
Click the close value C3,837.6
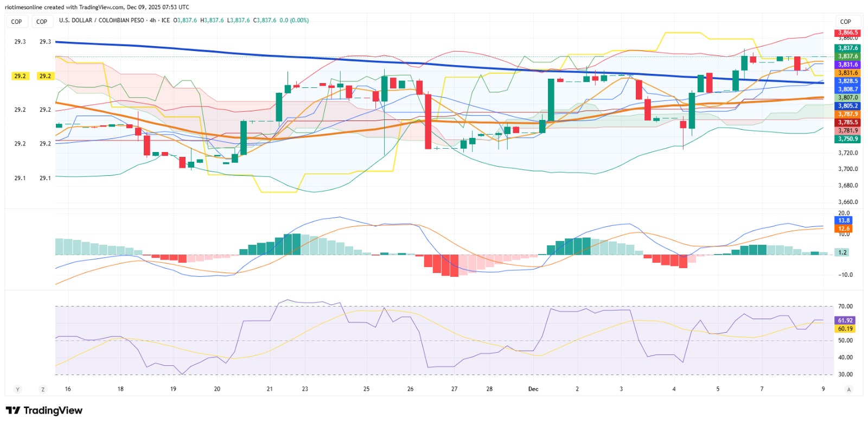tap(265, 21)
